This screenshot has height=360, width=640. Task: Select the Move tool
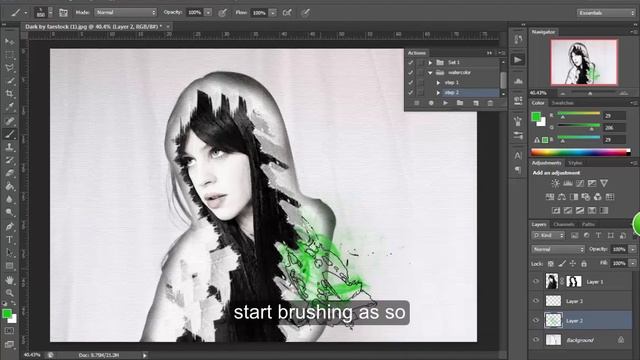coord(9,41)
